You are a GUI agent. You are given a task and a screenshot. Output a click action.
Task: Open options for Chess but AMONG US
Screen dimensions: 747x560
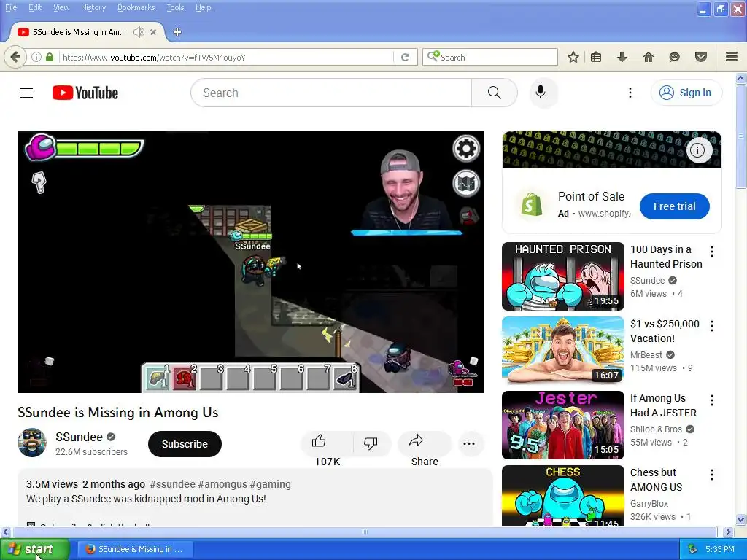pyautogui.click(x=712, y=474)
